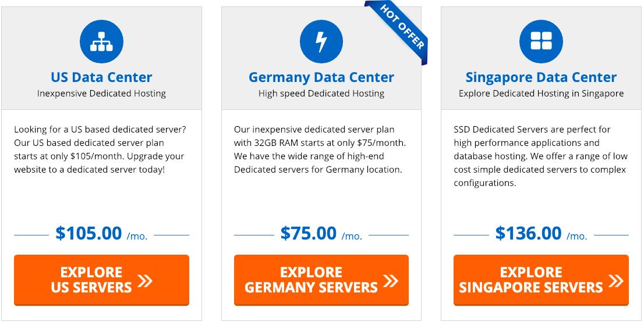This screenshot has width=644, height=325.
Task: Select the $105.00 per month price
Action: tap(101, 234)
